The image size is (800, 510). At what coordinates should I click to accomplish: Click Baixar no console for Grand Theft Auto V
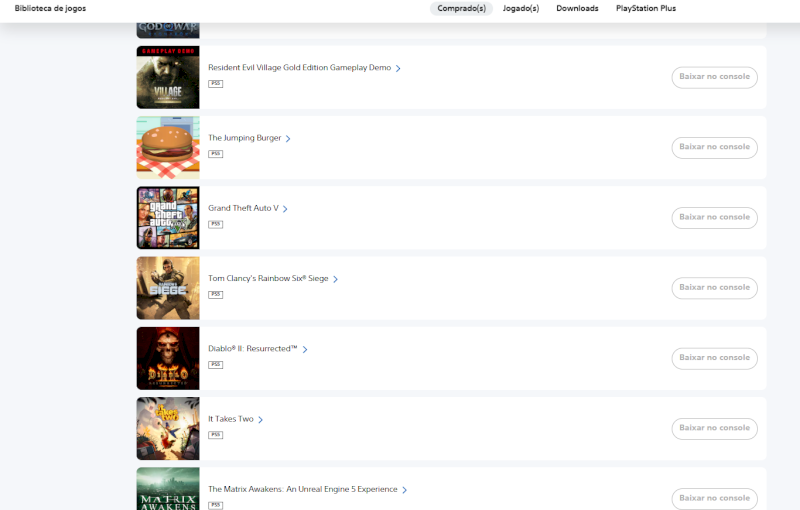[x=714, y=218]
